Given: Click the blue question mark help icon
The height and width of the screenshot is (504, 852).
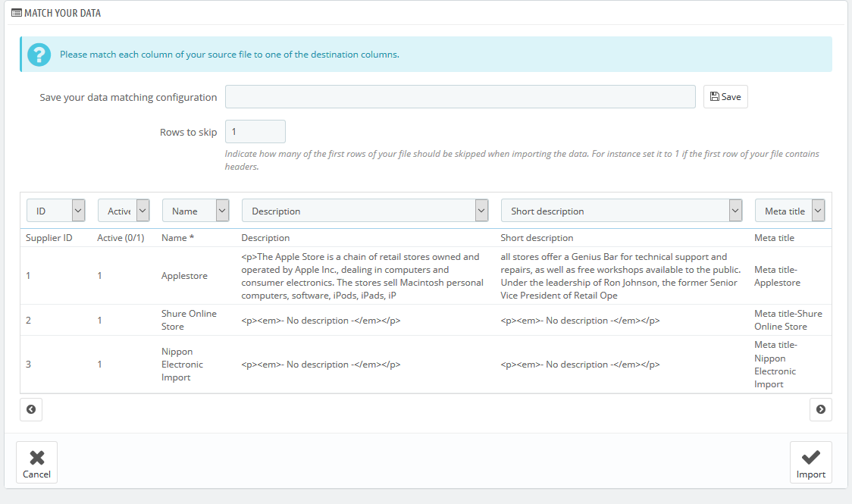Looking at the screenshot, I should tap(39, 55).
